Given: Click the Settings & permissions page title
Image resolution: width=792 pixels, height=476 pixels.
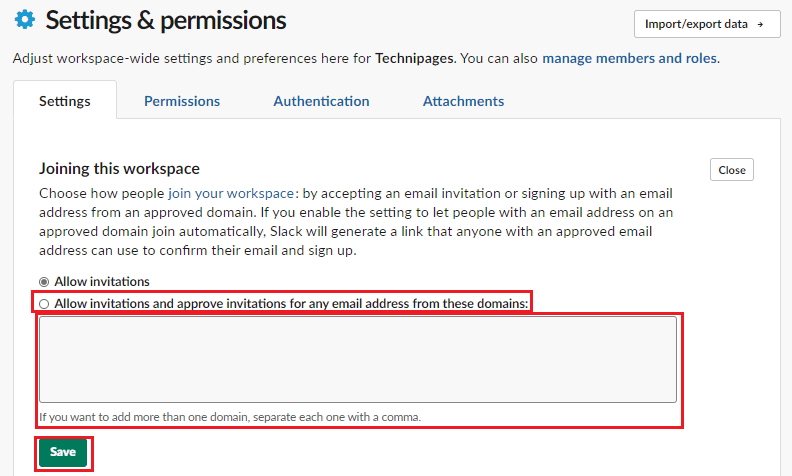Looking at the screenshot, I should point(166,20).
